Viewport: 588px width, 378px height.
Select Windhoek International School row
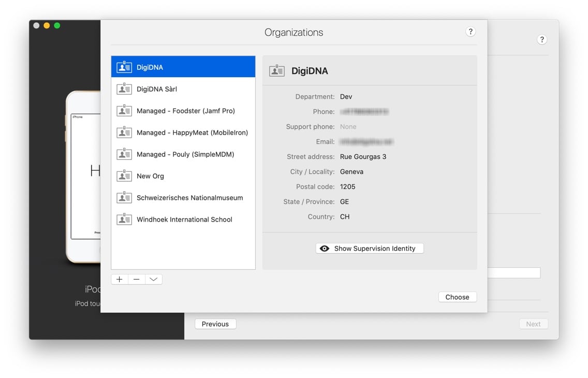(x=183, y=220)
